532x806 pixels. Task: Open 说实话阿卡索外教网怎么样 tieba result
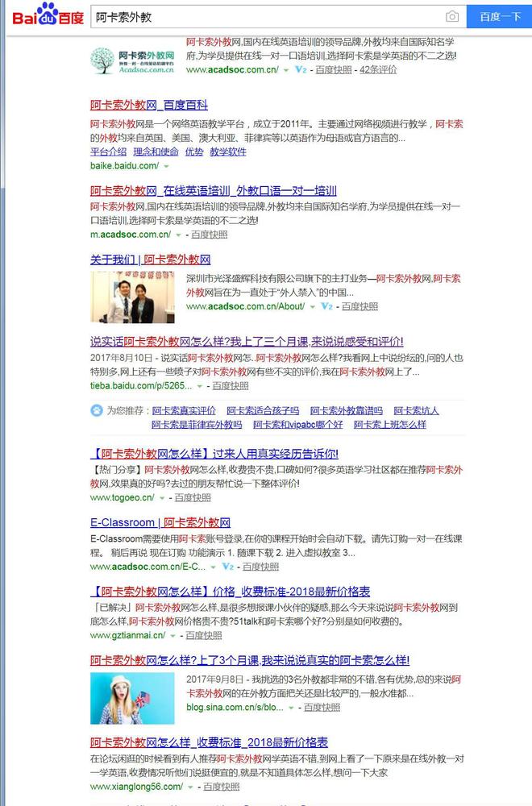coord(247,341)
